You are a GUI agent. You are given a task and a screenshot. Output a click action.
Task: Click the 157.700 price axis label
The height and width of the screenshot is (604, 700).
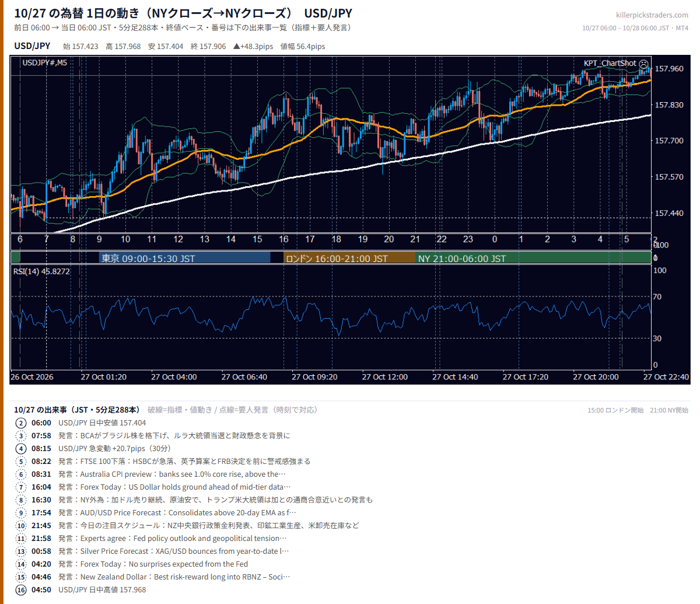(669, 141)
